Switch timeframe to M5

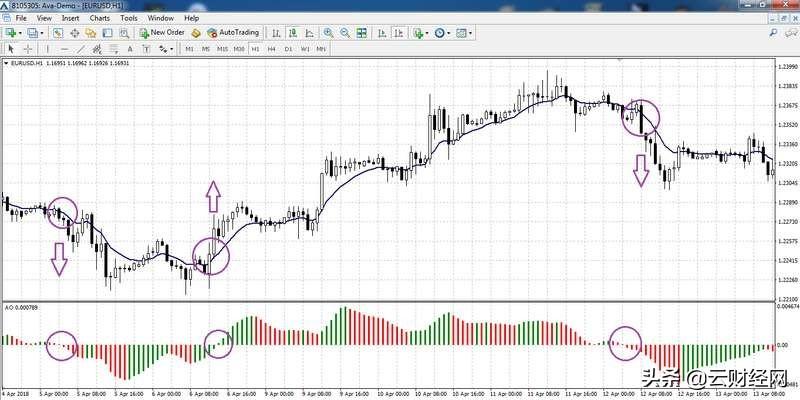[206, 49]
